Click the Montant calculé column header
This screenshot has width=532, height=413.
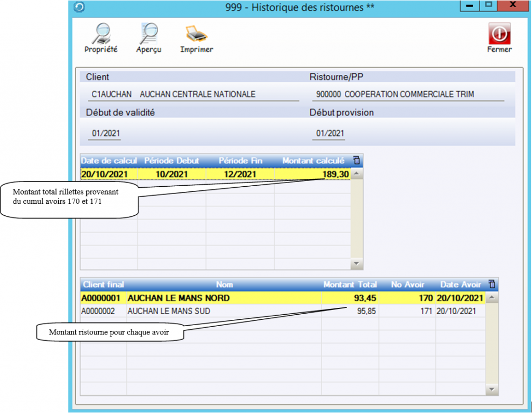coord(313,160)
